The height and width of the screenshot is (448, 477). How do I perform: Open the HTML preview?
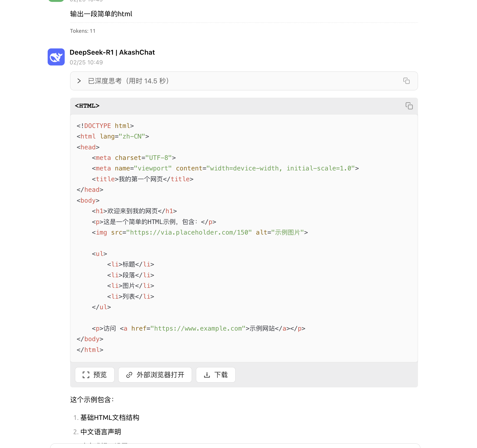[95, 375]
